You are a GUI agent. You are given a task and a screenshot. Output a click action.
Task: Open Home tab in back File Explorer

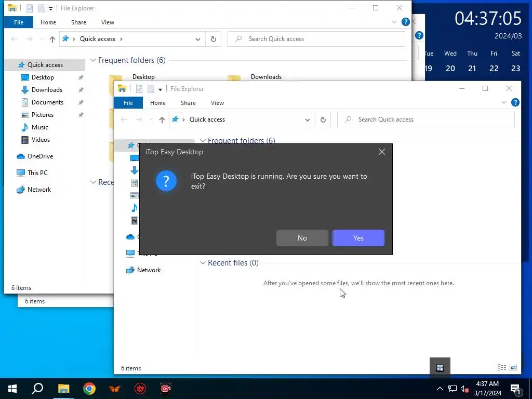tap(48, 22)
